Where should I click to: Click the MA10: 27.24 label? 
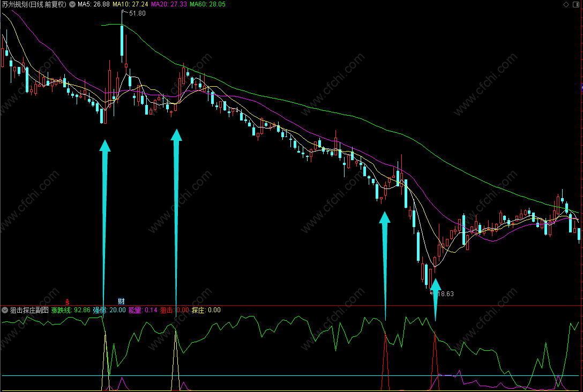(130, 4)
